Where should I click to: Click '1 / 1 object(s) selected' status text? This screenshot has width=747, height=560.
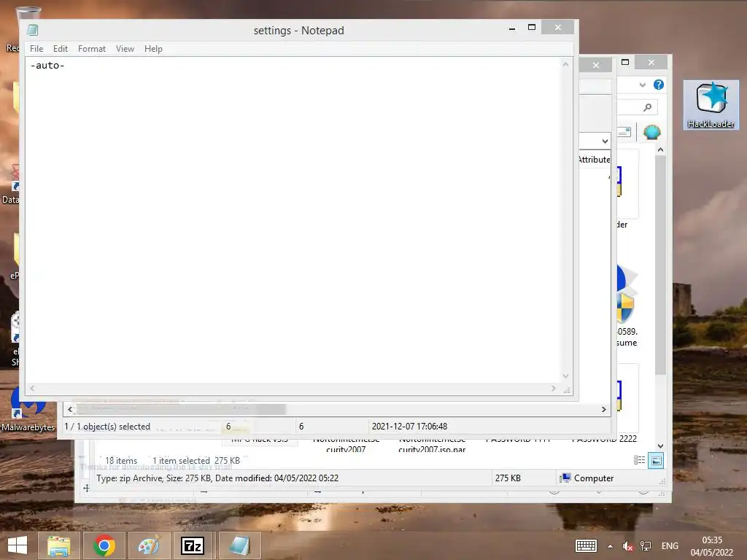[107, 426]
